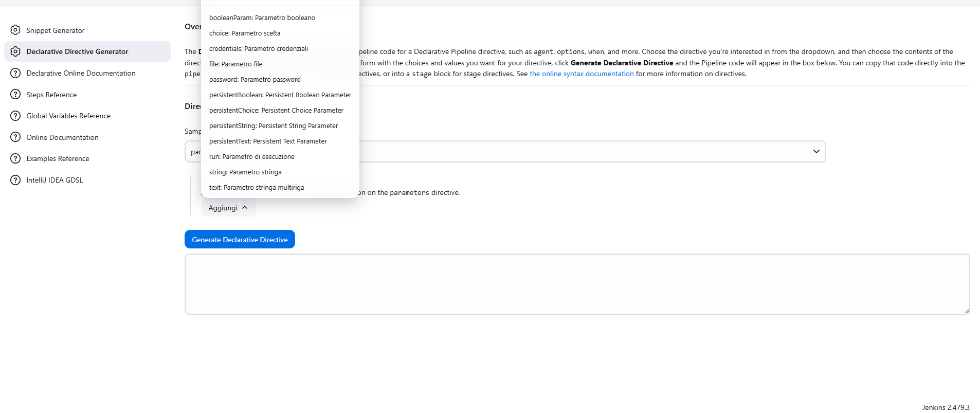This screenshot has width=980, height=413.
Task: Pick credentials: Parametro credenziali entry
Action: click(258, 49)
